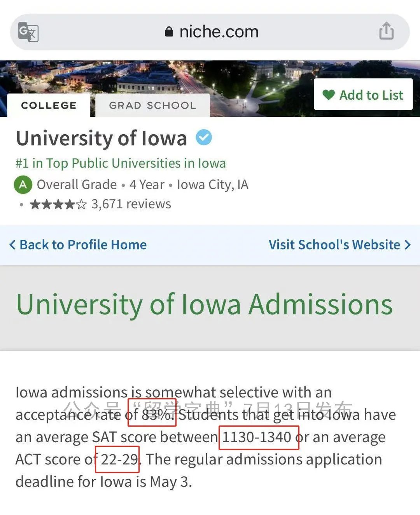Click the left chevron before Back to Profile Home
Viewport: 420px width, 515px height.
click(12, 245)
